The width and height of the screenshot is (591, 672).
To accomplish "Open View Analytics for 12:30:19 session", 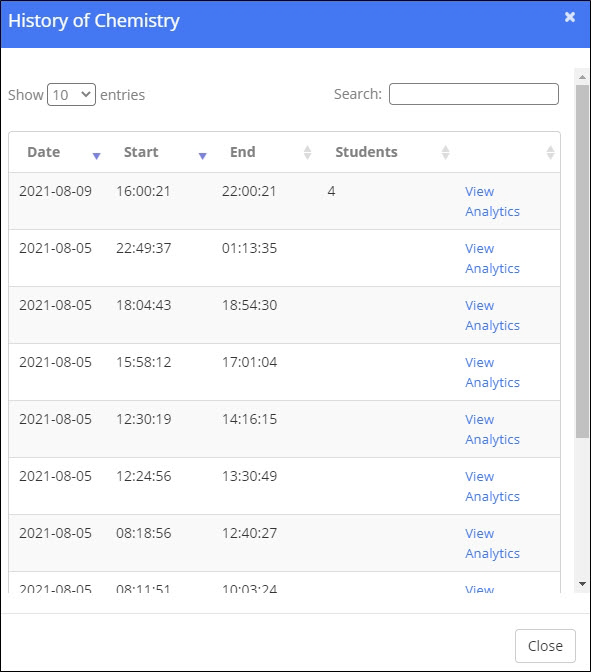I will [492, 429].
